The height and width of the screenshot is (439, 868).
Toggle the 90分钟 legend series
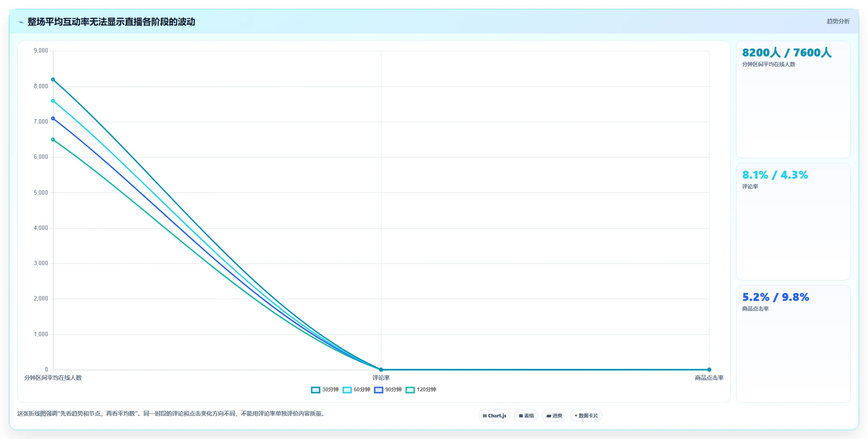(x=388, y=390)
